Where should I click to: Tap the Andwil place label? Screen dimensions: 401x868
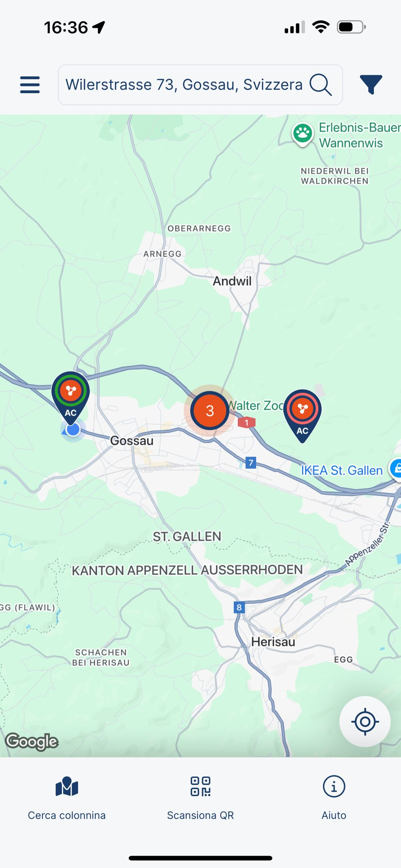pyautogui.click(x=232, y=281)
